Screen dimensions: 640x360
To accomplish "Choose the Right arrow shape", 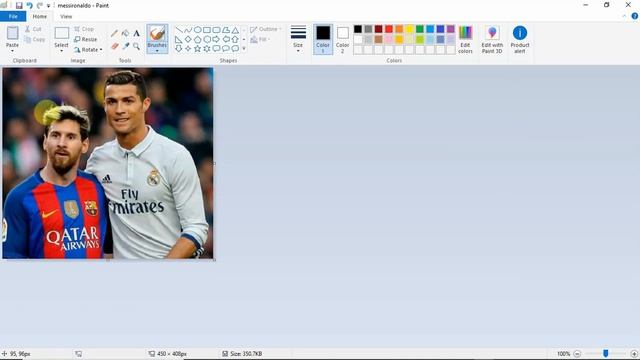I will (x=216, y=39).
